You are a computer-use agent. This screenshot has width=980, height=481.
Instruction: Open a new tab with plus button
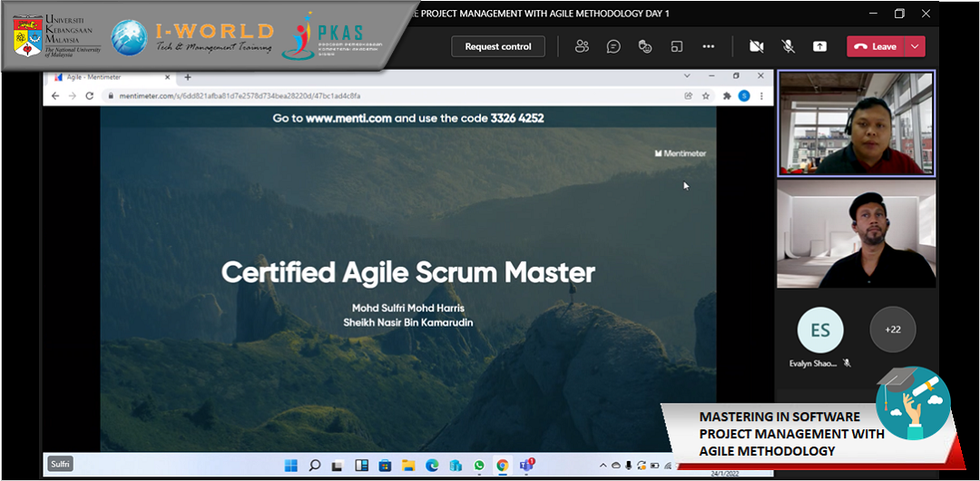[x=188, y=77]
